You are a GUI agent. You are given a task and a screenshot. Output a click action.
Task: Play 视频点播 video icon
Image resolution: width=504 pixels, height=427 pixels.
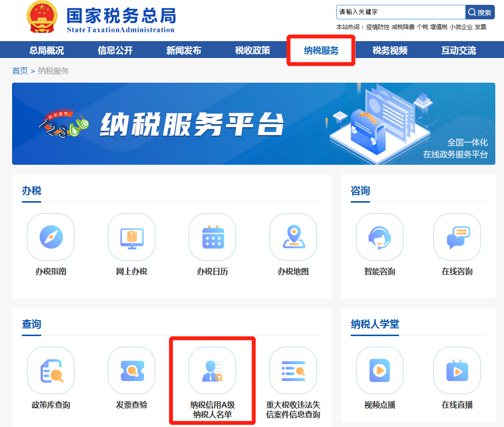pos(380,370)
